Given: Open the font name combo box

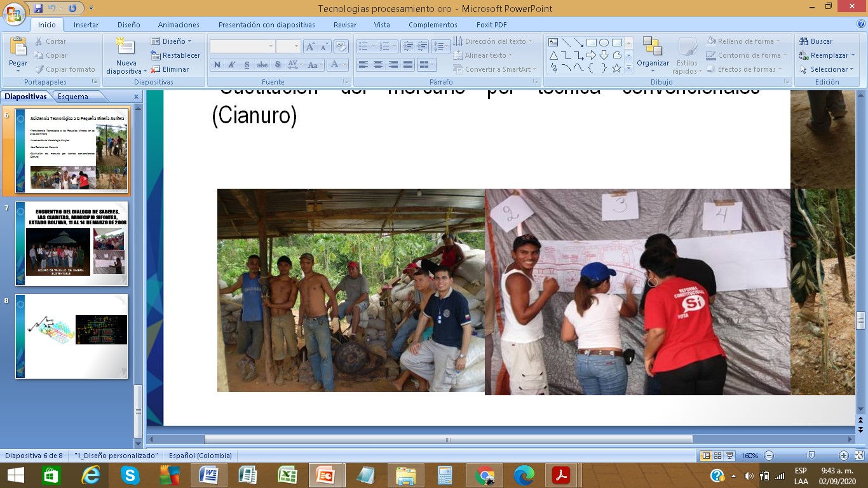Looking at the screenshot, I should pyautogui.click(x=242, y=46).
